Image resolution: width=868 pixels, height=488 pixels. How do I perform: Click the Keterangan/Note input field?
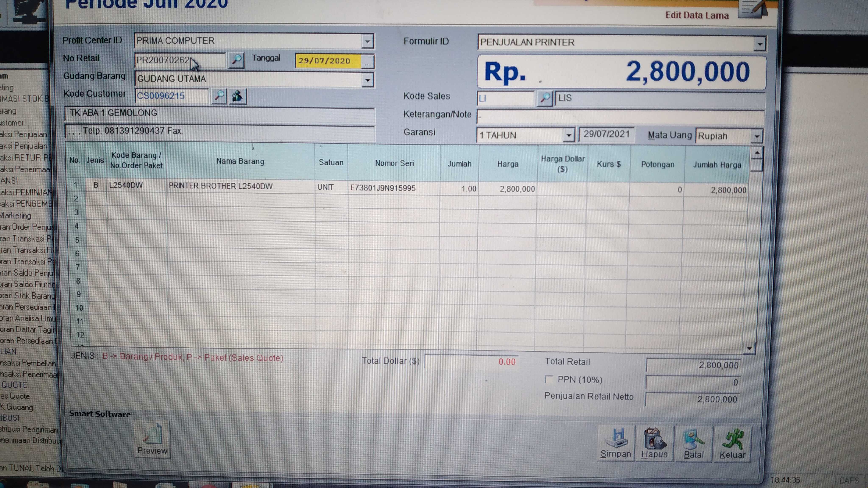point(620,117)
